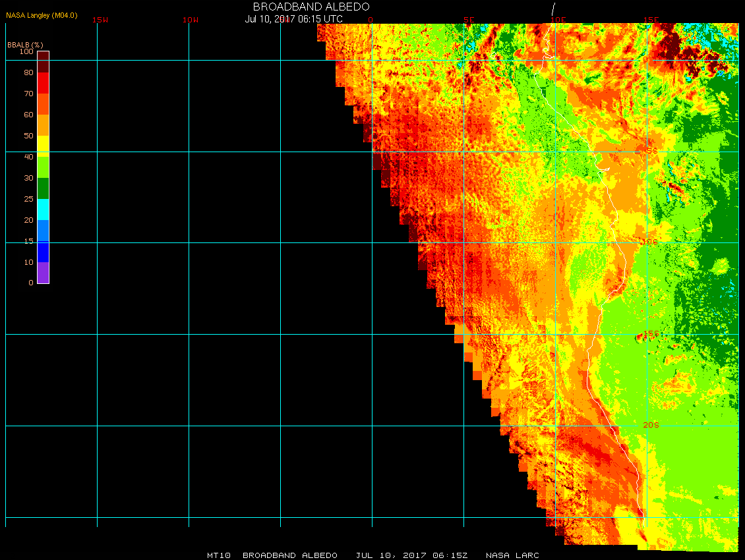
Task: Select the 10W longitude label
Action: [191, 20]
